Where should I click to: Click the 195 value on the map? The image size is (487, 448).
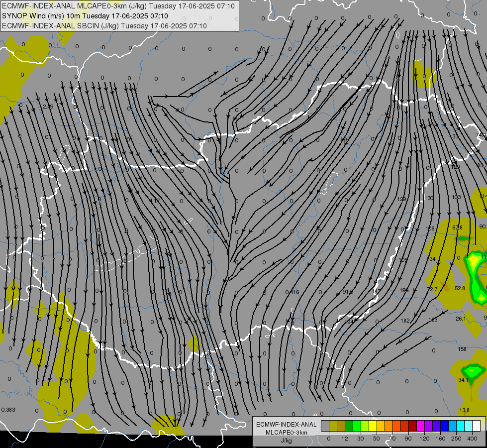point(404,290)
